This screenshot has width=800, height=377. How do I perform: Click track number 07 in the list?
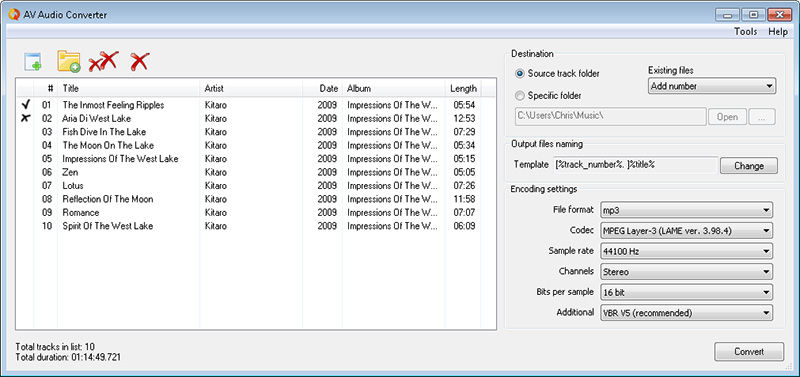47,185
